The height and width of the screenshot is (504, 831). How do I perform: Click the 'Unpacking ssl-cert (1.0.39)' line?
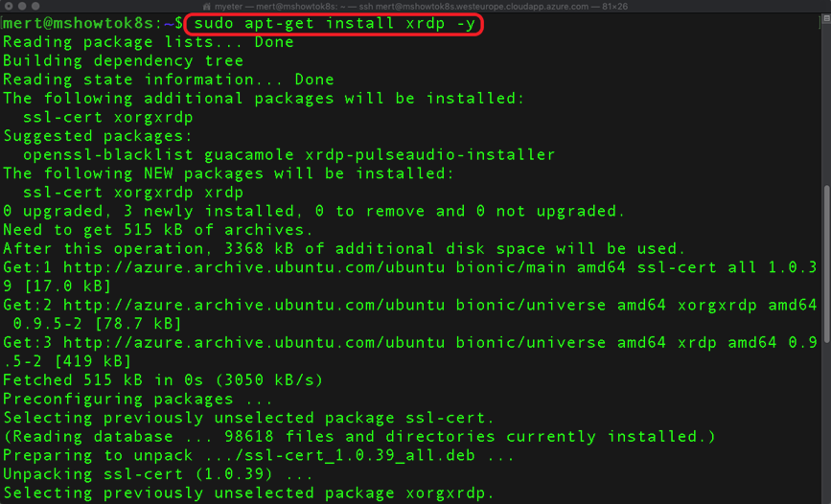(158, 473)
